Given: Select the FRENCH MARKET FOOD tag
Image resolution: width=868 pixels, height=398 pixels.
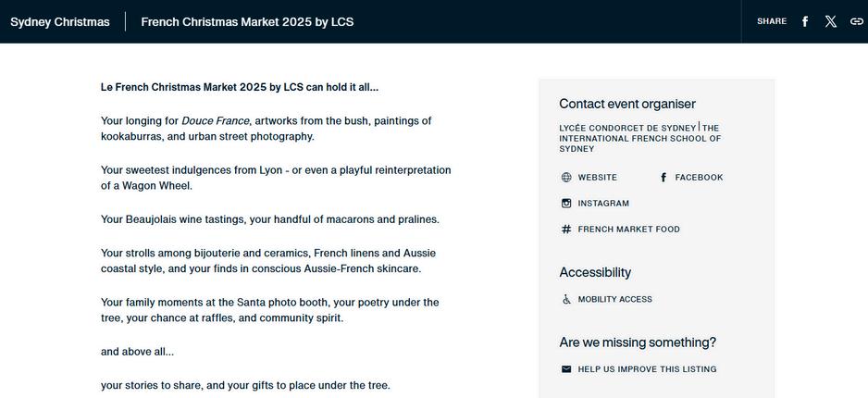Looking at the screenshot, I should [x=628, y=230].
